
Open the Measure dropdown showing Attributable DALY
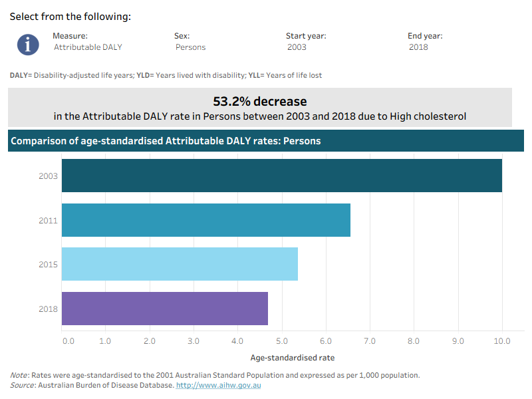(x=88, y=47)
